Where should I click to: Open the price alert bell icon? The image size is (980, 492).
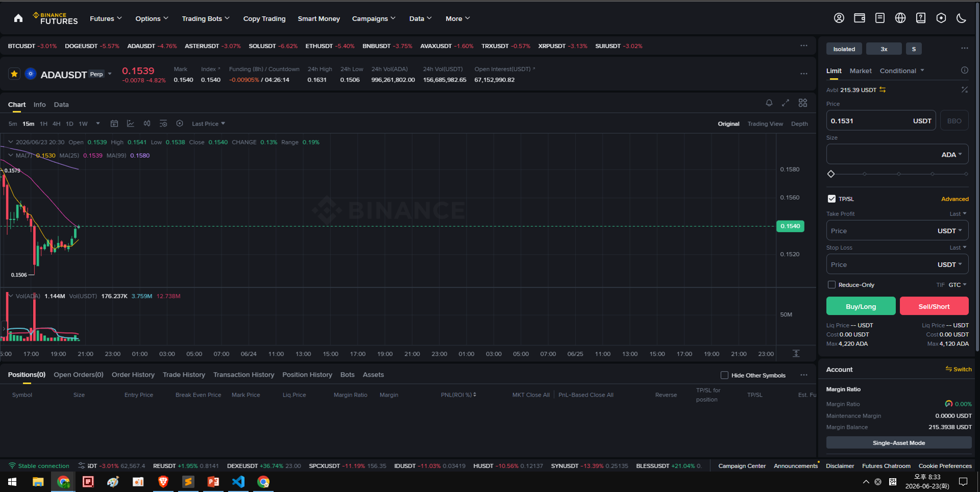pyautogui.click(x=769, y=103)
